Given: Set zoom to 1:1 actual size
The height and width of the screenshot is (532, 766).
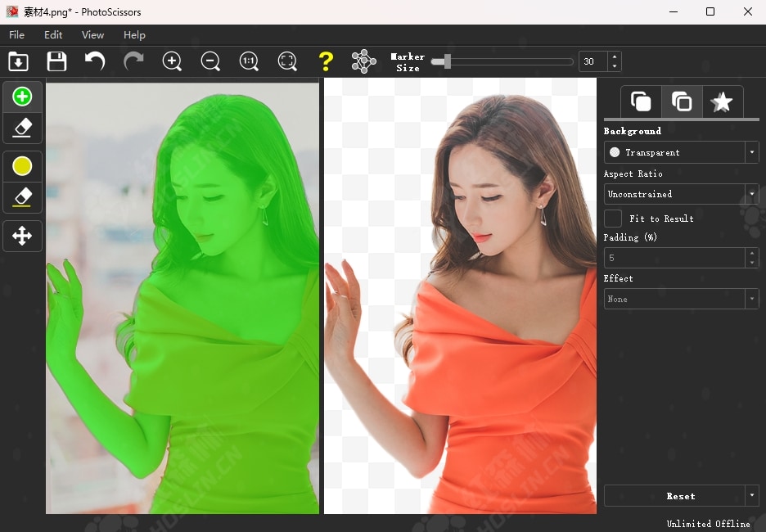Looking at the screenshot, I should pyautogui.click(x=249, y=61).
